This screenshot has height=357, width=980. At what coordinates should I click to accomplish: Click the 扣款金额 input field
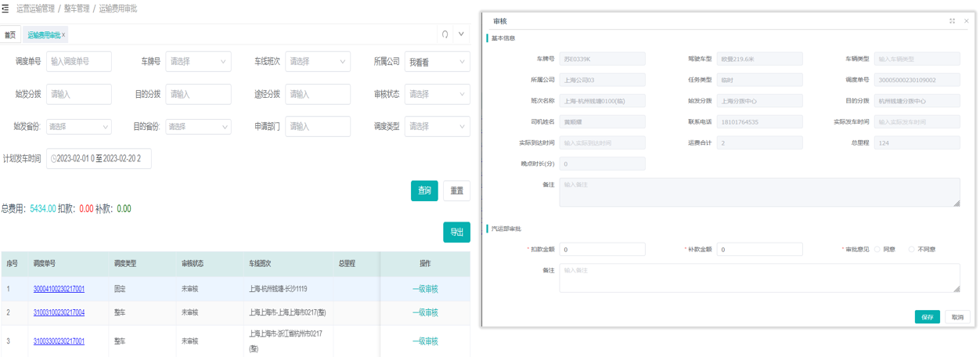602,249
